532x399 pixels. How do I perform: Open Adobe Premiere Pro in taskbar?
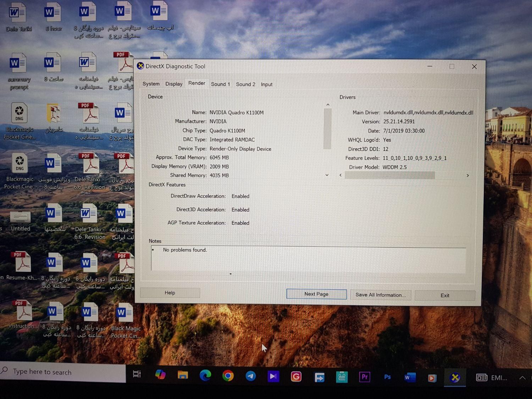(x=364, y=377)
